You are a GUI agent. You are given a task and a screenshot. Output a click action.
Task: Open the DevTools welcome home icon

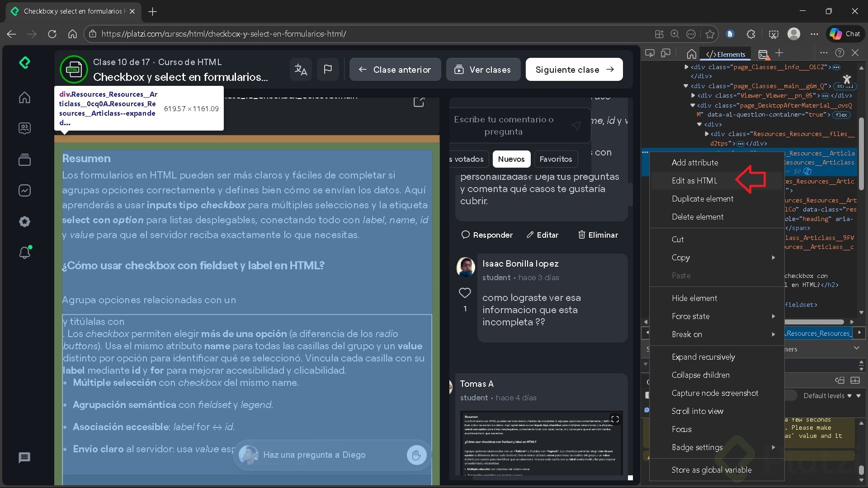tap(691, 54)
